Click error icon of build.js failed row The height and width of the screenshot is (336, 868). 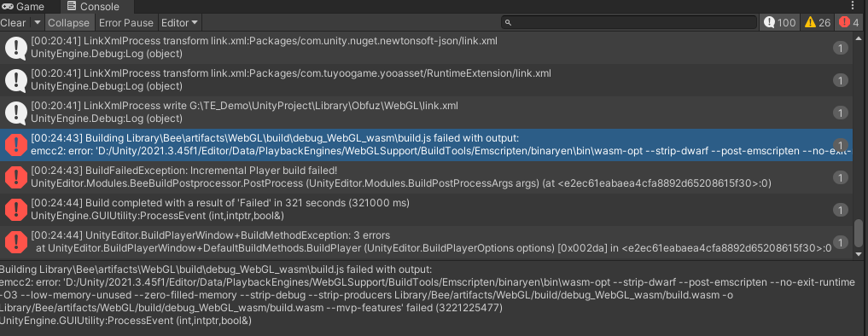[x=15, y=144]
